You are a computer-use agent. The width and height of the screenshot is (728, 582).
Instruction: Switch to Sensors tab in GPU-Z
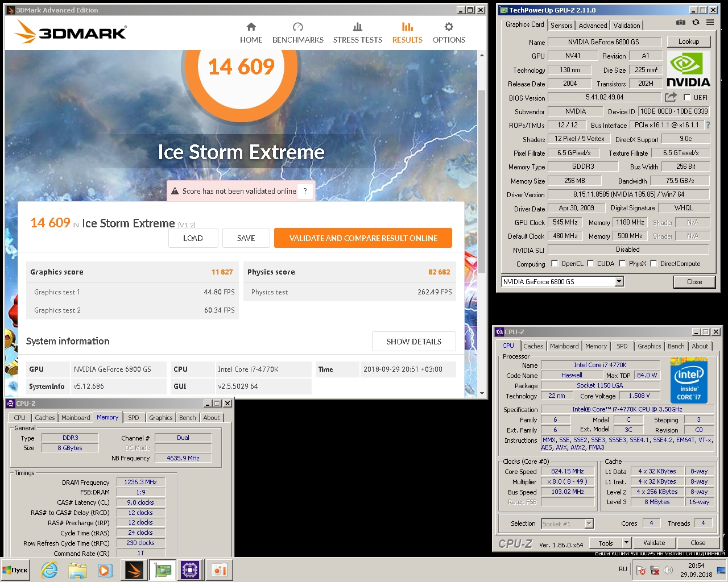point(561,26)
